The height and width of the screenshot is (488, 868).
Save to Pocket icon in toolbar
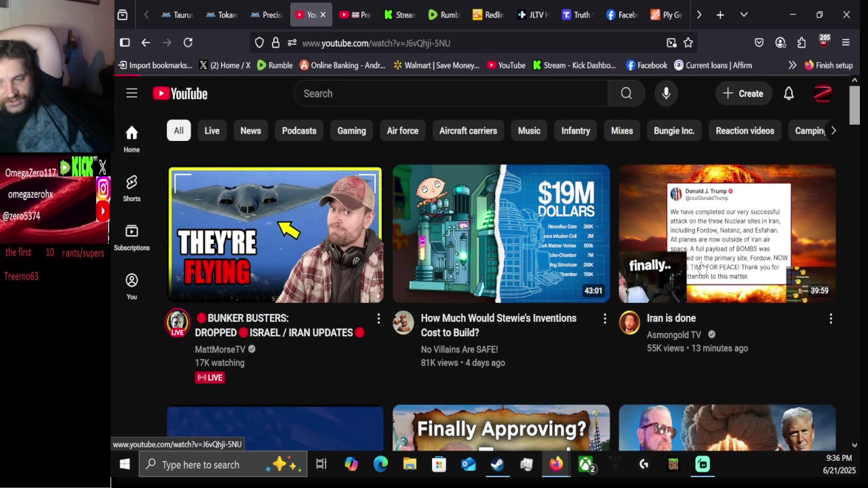point(759,43)
